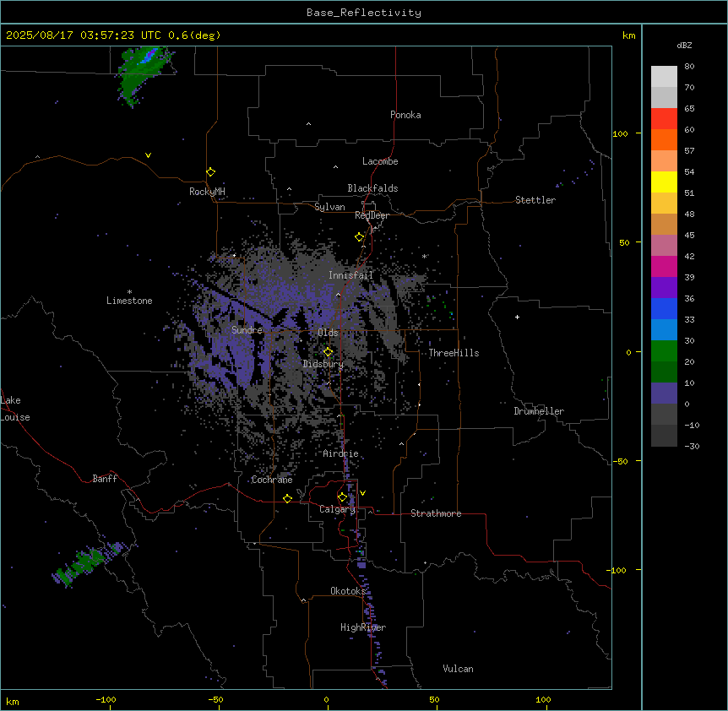Click the Limestone label
Screen dimensions: 728x711
pos(129,301)
